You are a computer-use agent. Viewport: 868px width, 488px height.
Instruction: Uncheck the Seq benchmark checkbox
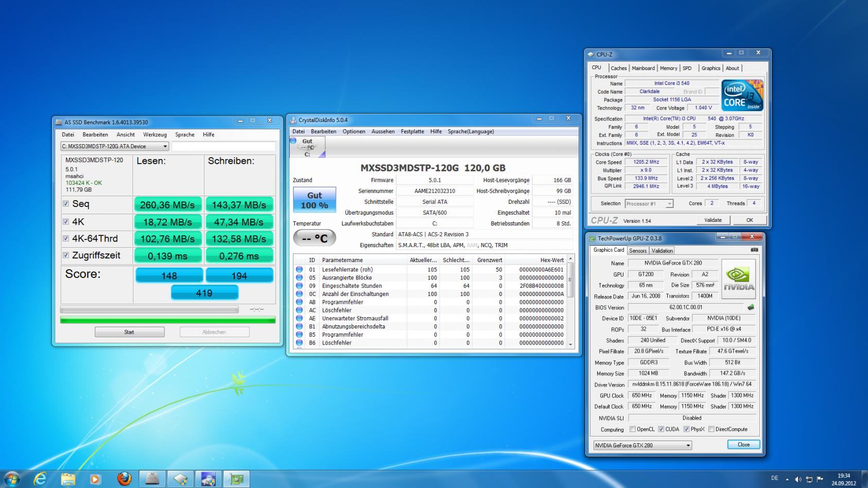click(x=66, y=204)
